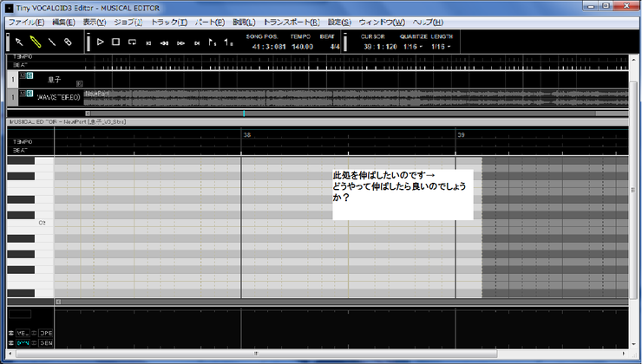Open the QUANTIZE 1/16 dropdown
The image size is (642, 364).
click(x=413, y=47)
